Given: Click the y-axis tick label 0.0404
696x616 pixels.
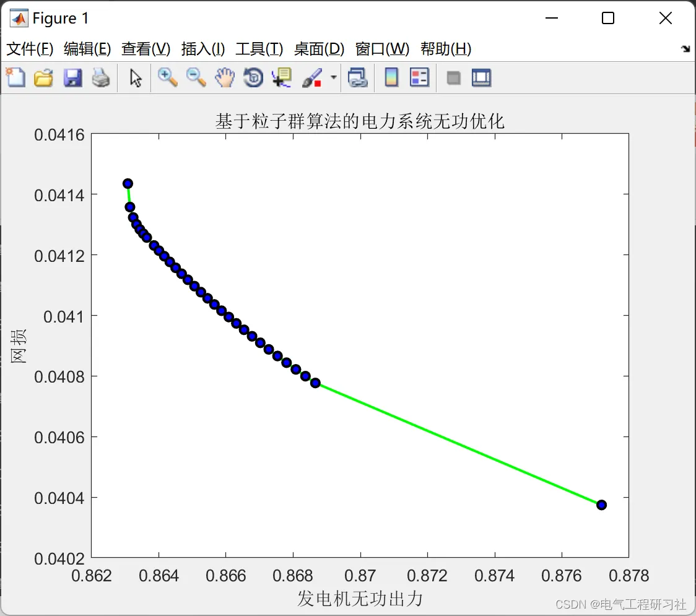Looking at the screenshot, I should [x=59, y=498].
